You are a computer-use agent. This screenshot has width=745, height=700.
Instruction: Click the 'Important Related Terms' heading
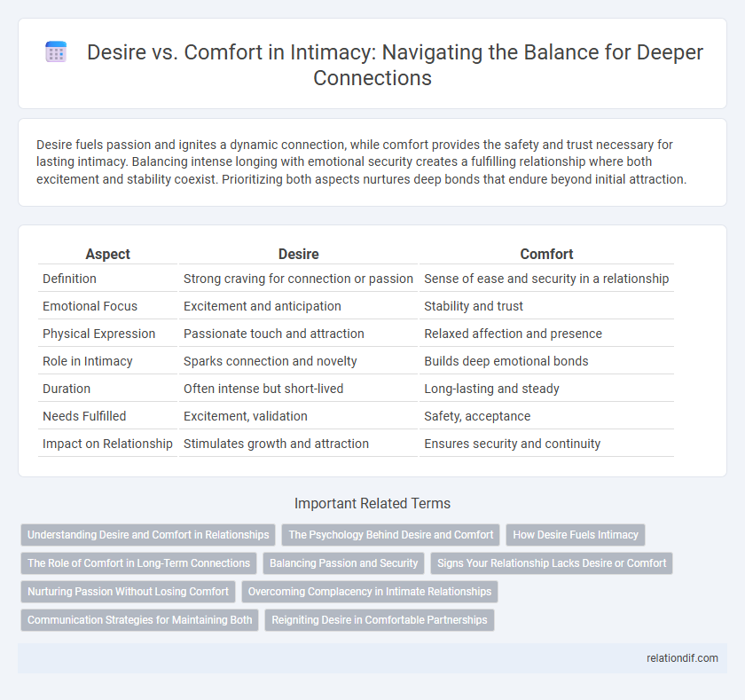tap(372, 503)
